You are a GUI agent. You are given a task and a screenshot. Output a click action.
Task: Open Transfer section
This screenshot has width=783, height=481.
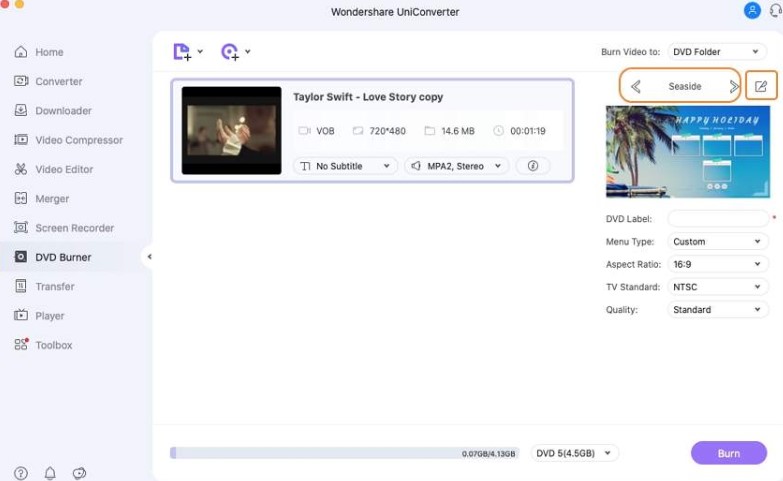click(54, 287)
